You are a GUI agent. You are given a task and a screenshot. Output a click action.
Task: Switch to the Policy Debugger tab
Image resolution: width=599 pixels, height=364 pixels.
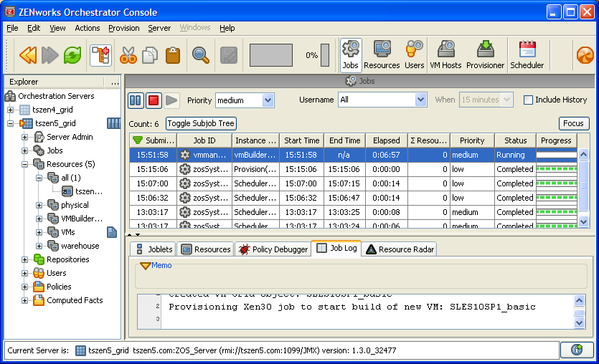coord(273,249)
